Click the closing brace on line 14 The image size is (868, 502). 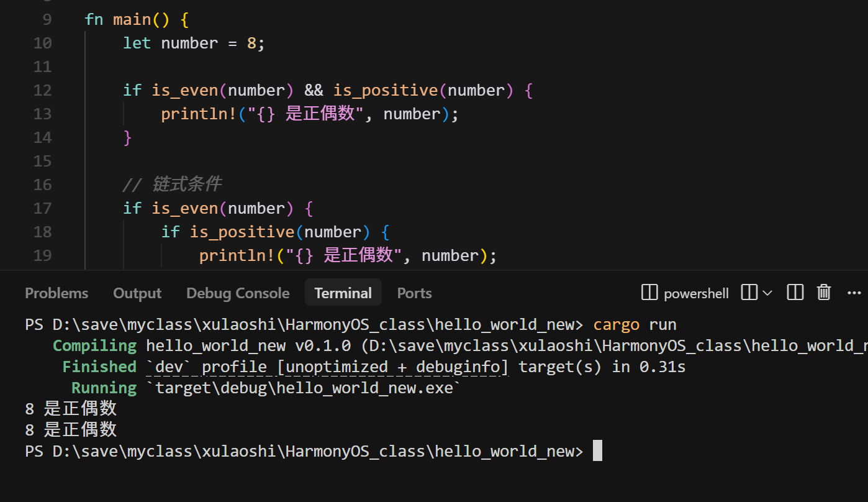(x=128, y=137)
